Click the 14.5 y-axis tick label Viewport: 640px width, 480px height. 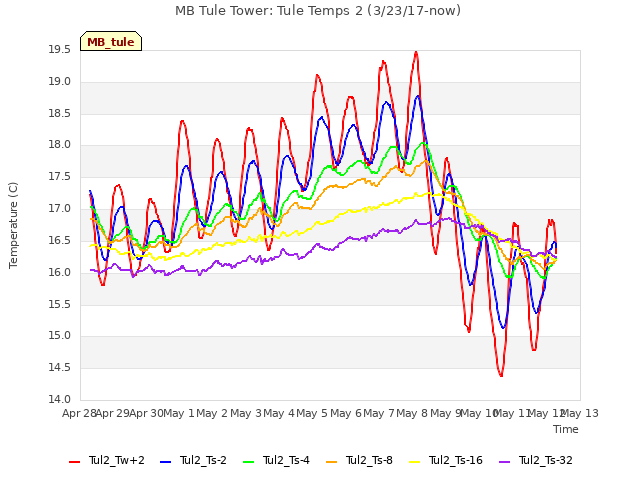(x=60, y=368)
